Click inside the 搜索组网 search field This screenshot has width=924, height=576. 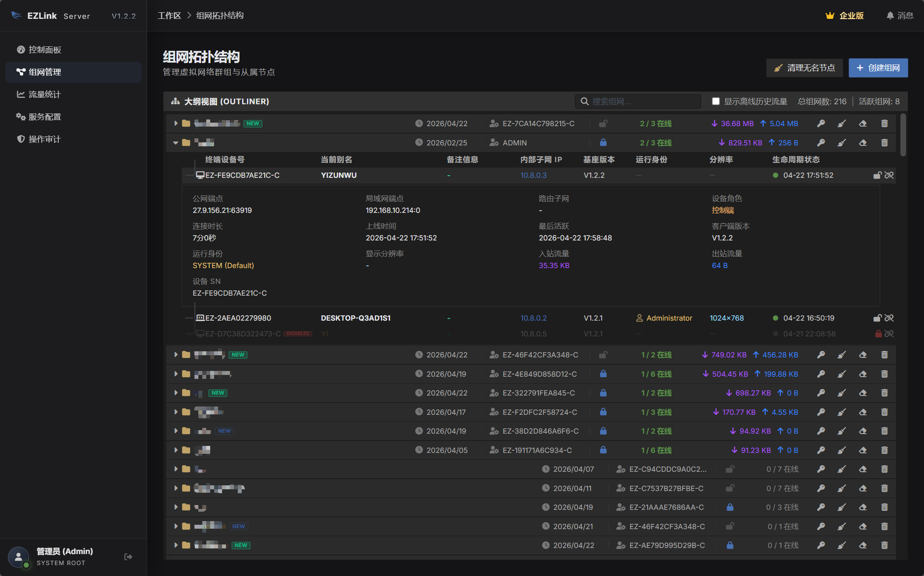tap(639, 101)
